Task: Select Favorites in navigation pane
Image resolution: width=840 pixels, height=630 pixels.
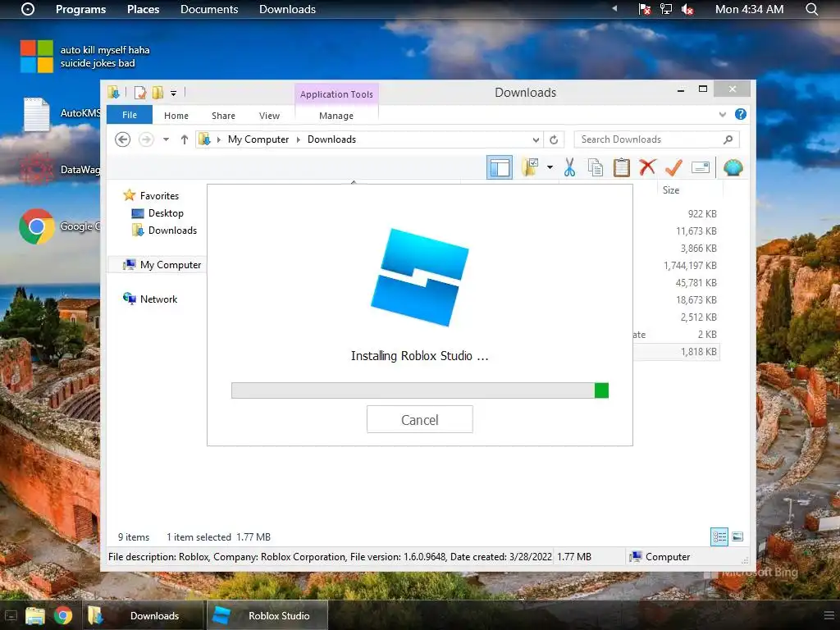Action: [x=159, y=195]
